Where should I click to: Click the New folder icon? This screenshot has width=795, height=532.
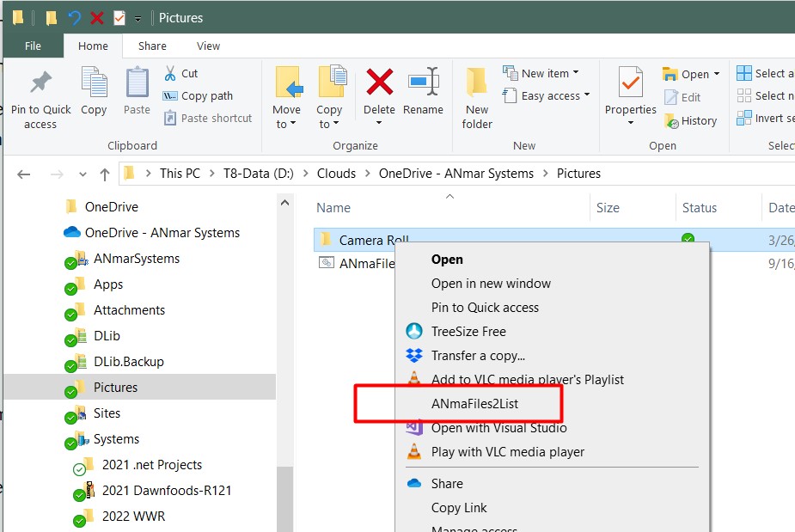(x=477, y=83)
